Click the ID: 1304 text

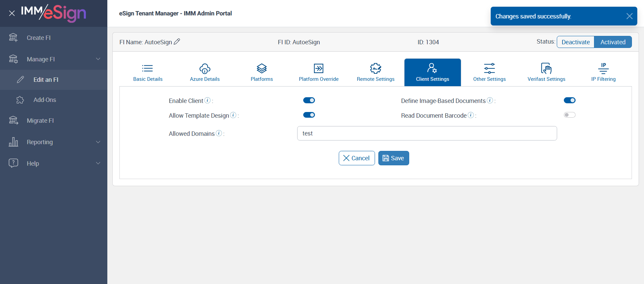pos(428,42)
